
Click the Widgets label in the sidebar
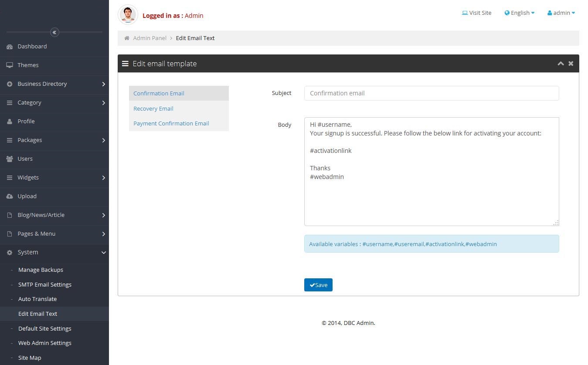tap(28, 178)
